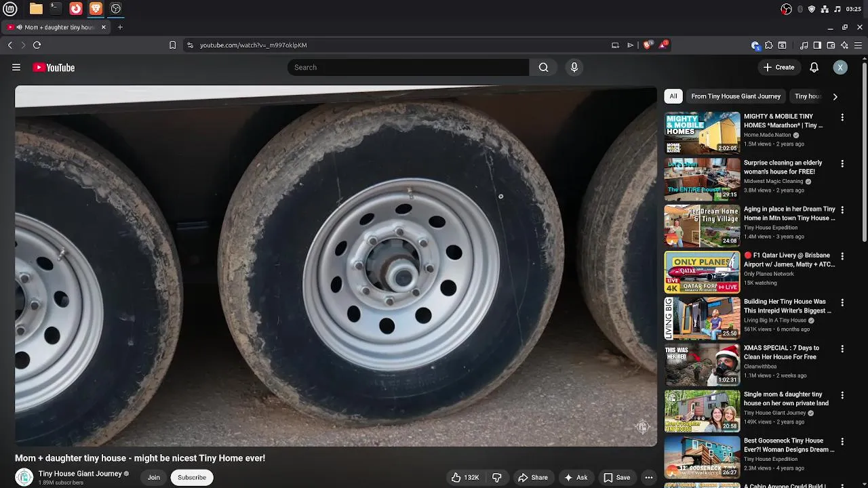The height and width of the screenshot is (488, 868).
Task: Open Brave Rewards triangle icon
Action: (663, 45)
